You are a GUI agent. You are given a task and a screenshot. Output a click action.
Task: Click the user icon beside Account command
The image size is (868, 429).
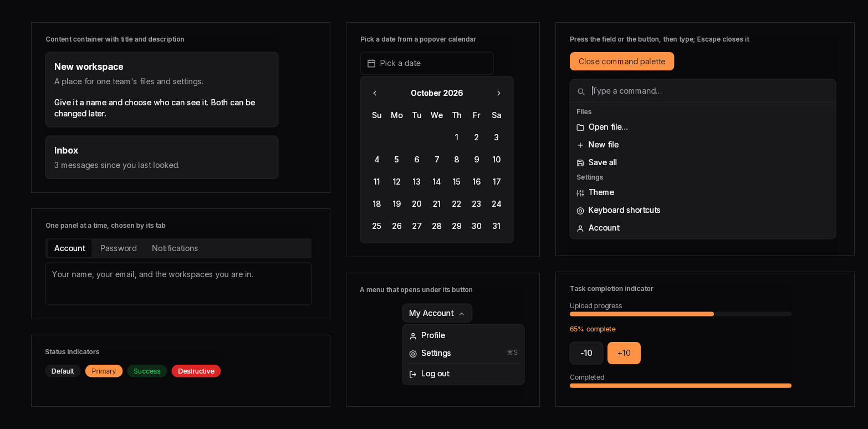(580, 228)
